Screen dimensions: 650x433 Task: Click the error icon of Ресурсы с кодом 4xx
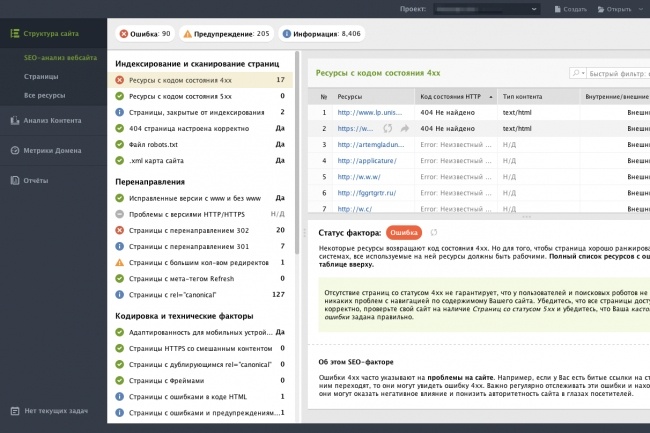click(x=119, y=80)
